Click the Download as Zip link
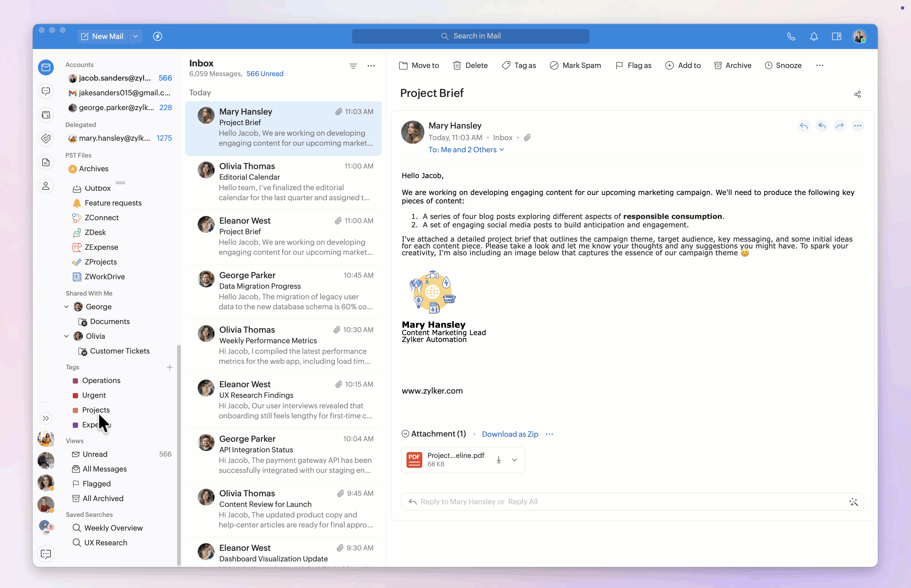 pos(510,434)
